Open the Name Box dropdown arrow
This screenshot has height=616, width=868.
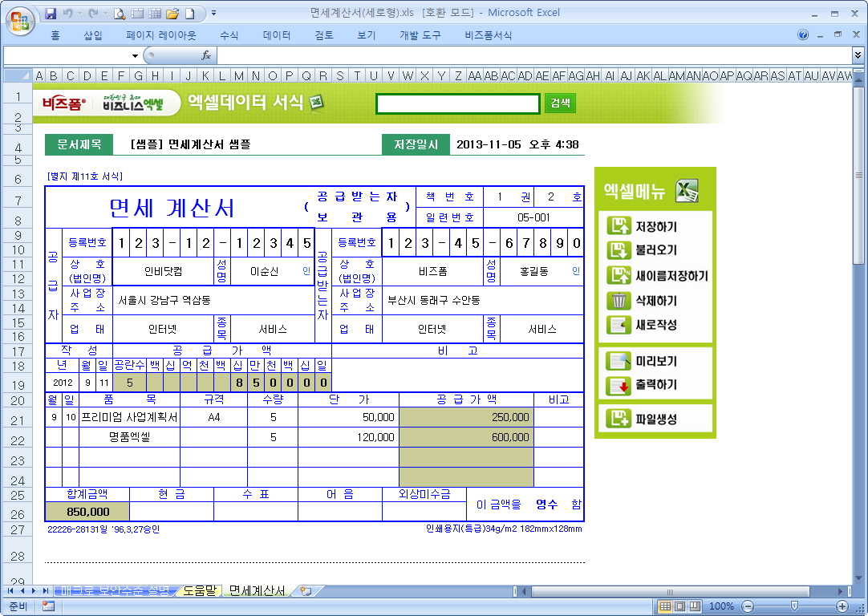click(135, 55)
